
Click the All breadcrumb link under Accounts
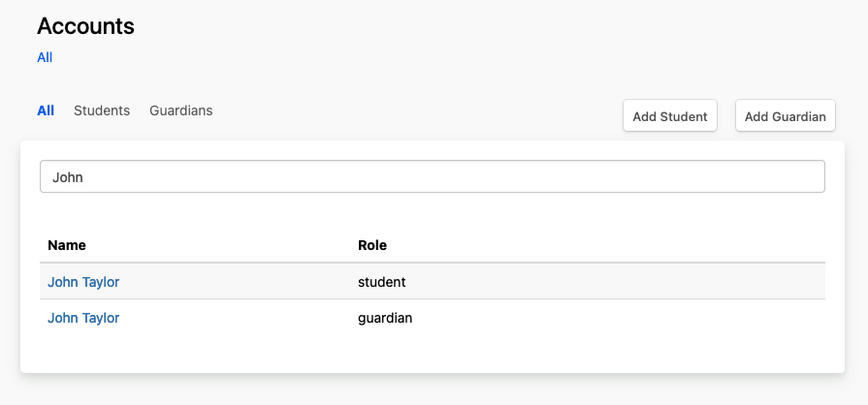pyautogui.click(x=45, y=57)
